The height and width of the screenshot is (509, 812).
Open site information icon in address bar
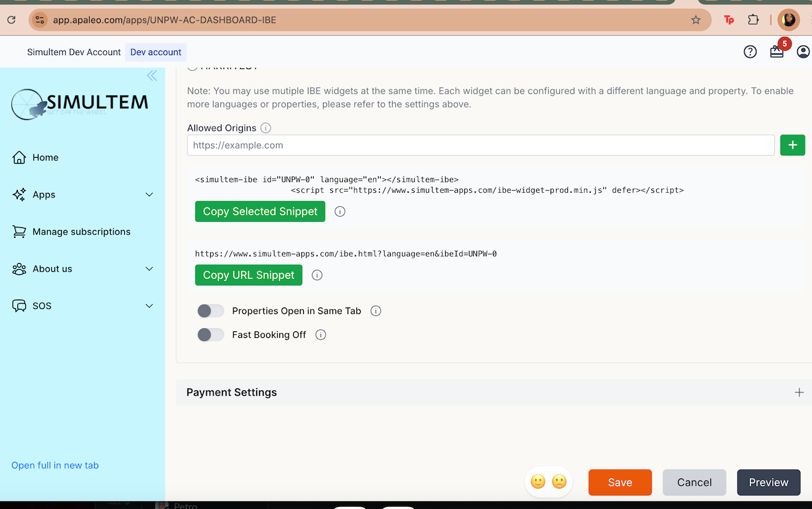(40, 20)
